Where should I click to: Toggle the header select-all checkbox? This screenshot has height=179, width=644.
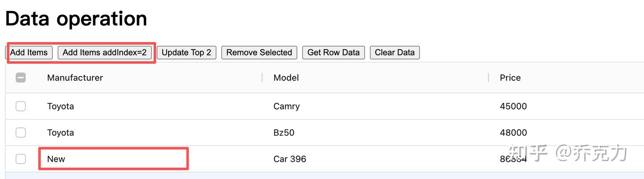21,77
